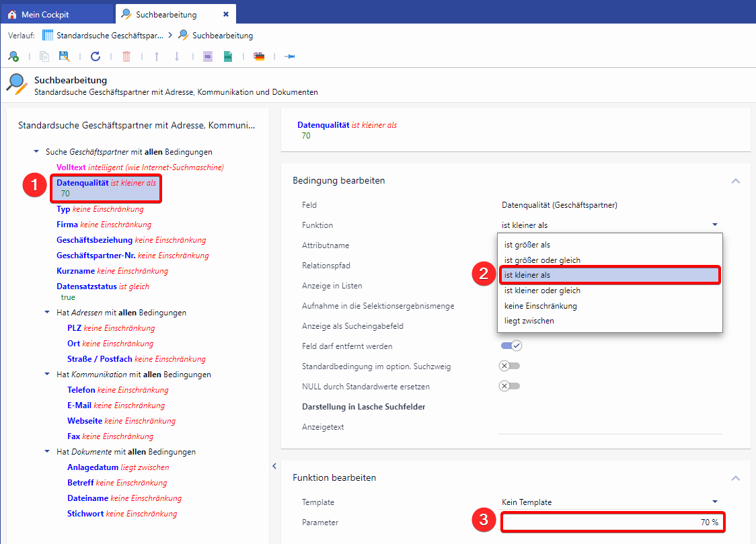This screenshot has height=544, width=756.
Task: Click the refresh toolbar icon
Action: click(x=96, y=56)
